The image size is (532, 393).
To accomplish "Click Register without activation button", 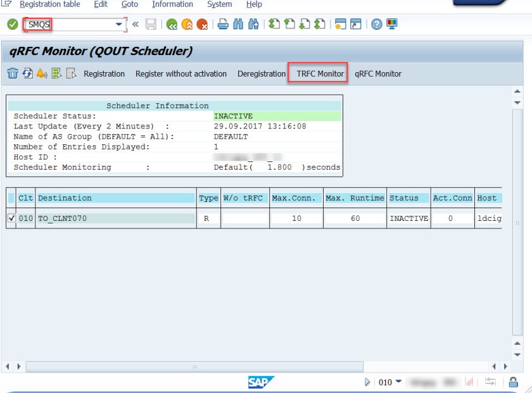I will pos(181,73).
